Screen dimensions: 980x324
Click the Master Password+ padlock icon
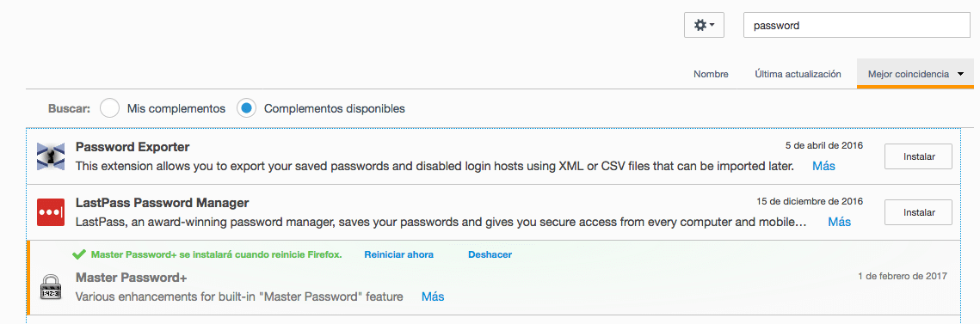[51, 288]
